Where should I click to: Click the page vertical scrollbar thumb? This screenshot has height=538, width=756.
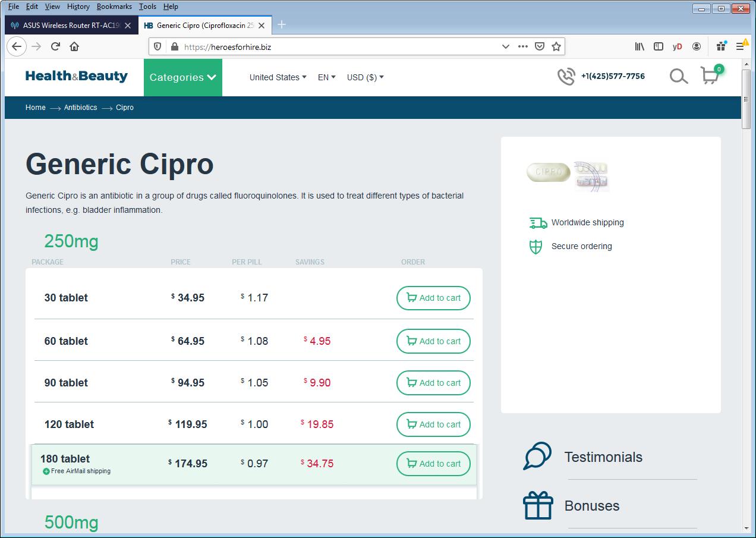coord(746,99)
